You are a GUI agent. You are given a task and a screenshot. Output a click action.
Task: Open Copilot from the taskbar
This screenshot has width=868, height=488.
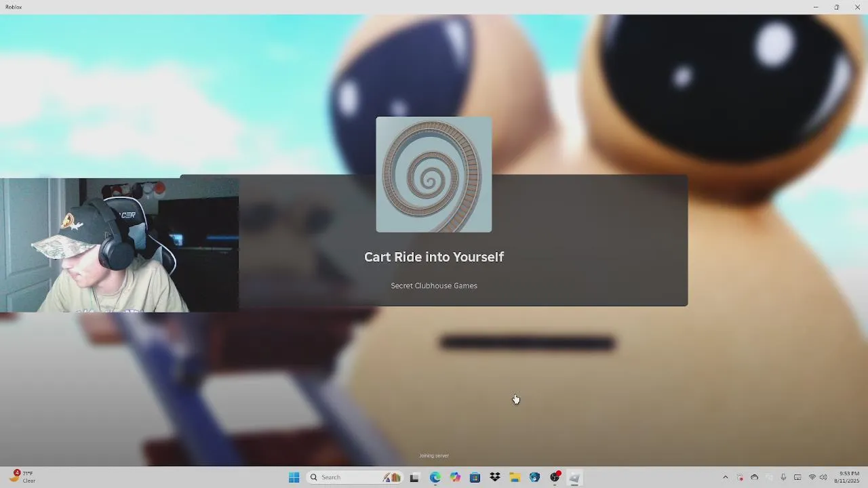tap(455, 477)
